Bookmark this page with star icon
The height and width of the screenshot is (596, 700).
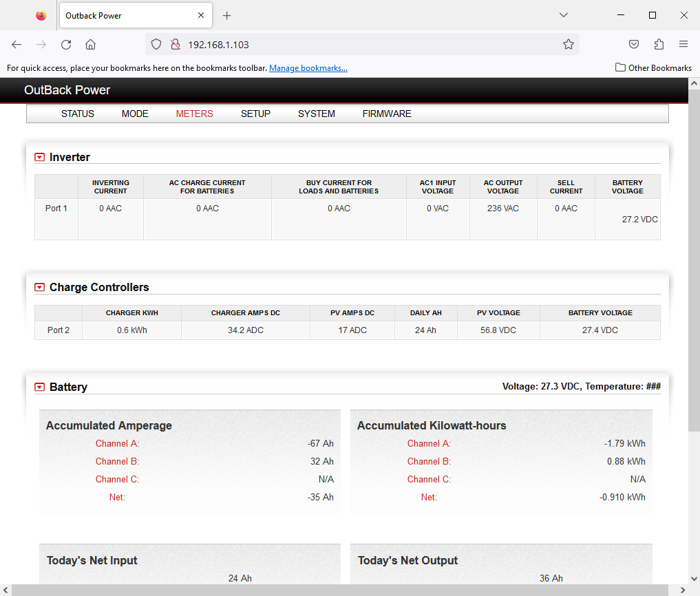click(568, 45)
